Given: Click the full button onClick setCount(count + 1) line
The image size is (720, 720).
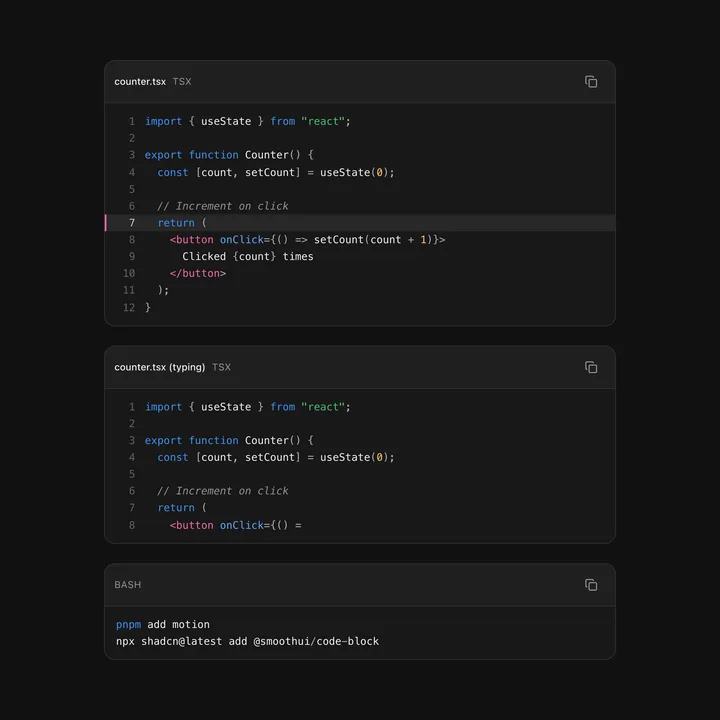Looking at the screenshot, I should pos(307,240).
